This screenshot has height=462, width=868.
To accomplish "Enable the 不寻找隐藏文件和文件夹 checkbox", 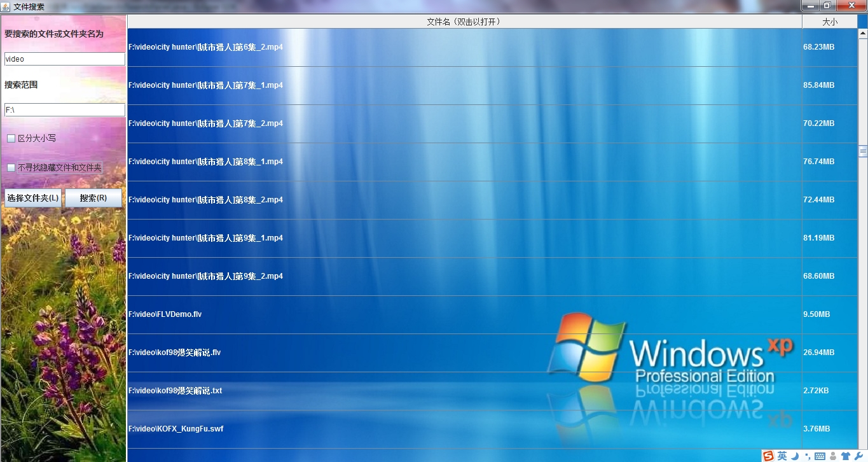I will [11, 168].
